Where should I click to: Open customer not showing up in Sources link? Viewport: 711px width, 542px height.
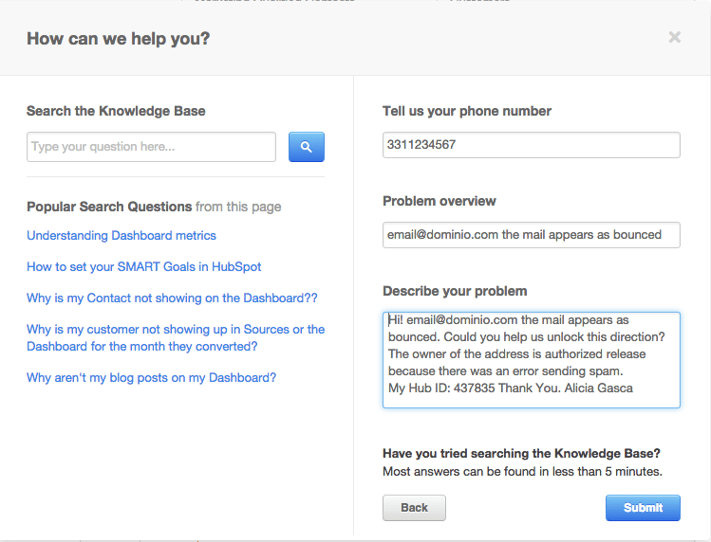[x=175, y=338]
